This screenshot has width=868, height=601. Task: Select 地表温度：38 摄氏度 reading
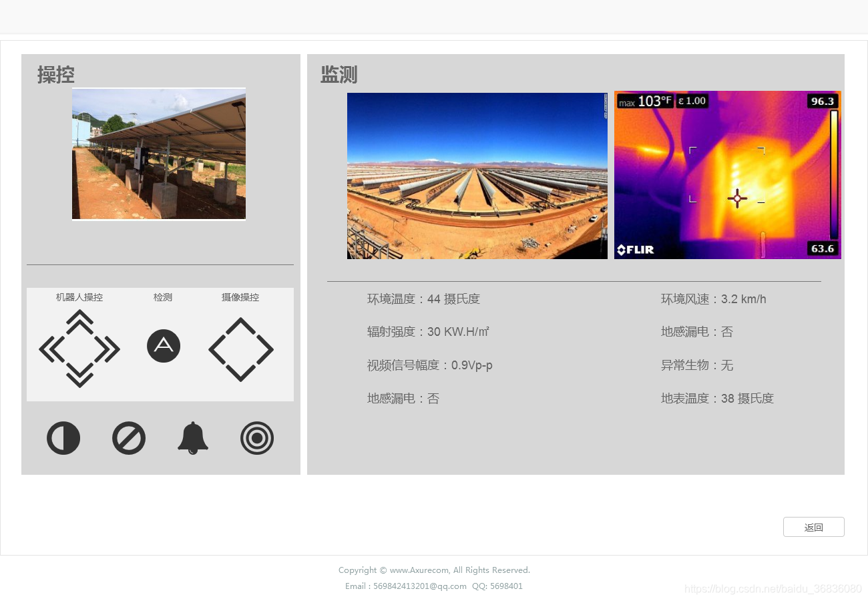(717, 399)
